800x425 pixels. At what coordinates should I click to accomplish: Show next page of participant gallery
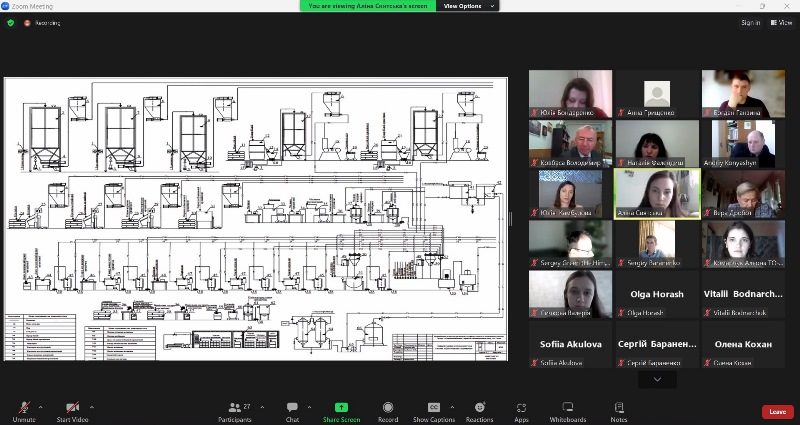[657, 380]
